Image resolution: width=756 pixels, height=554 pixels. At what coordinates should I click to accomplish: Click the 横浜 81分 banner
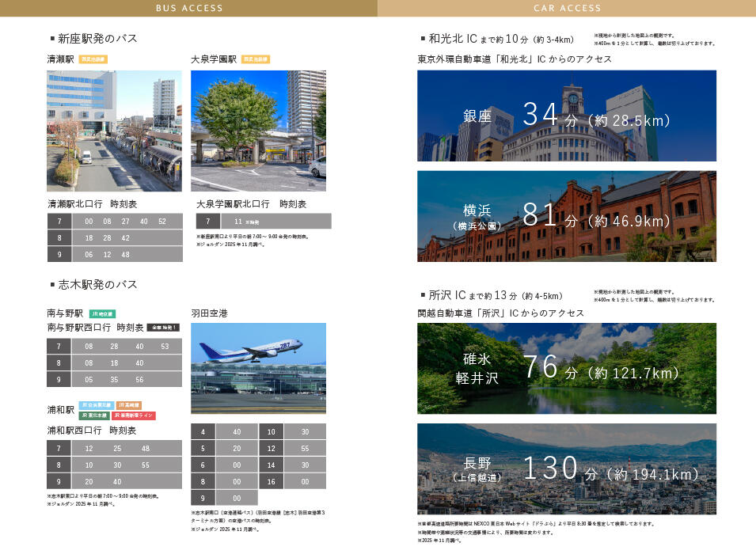(567, 216)
